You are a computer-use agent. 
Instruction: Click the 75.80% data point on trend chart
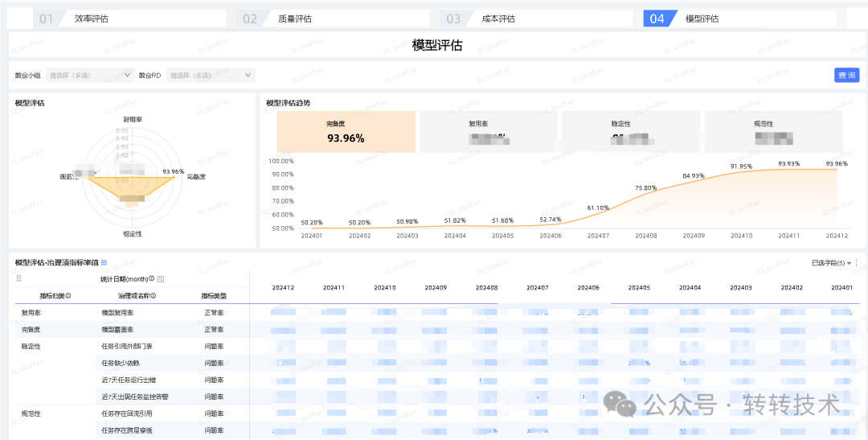(645, 192)
